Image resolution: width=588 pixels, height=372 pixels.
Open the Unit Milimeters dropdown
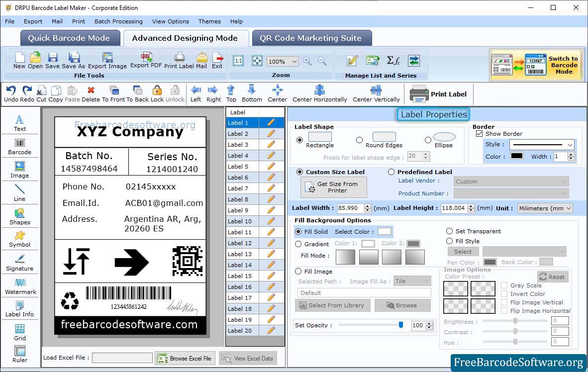coord(569,208)
